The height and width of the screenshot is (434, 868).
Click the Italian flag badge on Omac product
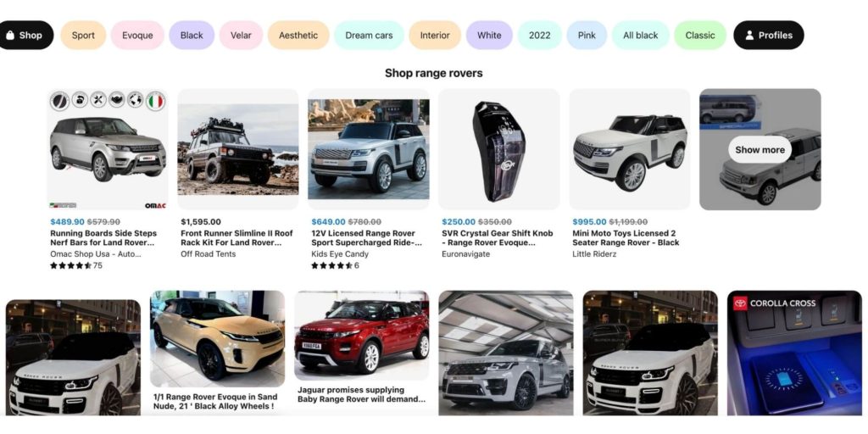(156, 101)
